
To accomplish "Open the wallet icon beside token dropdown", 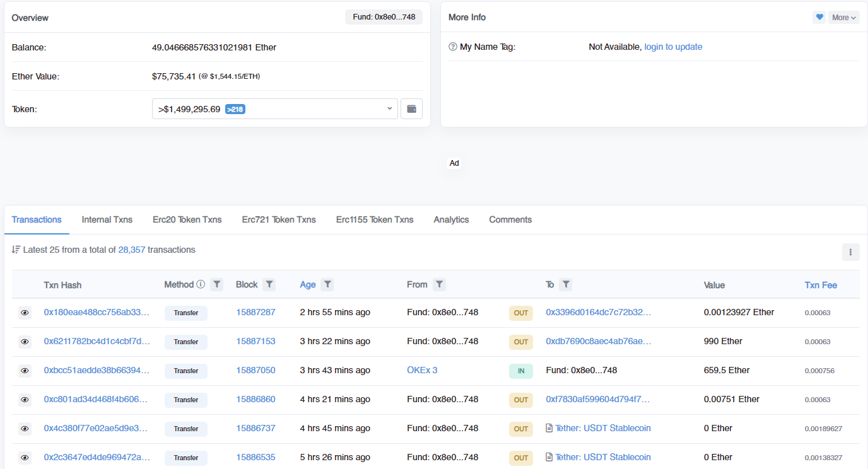I will (x=411, y=108).
